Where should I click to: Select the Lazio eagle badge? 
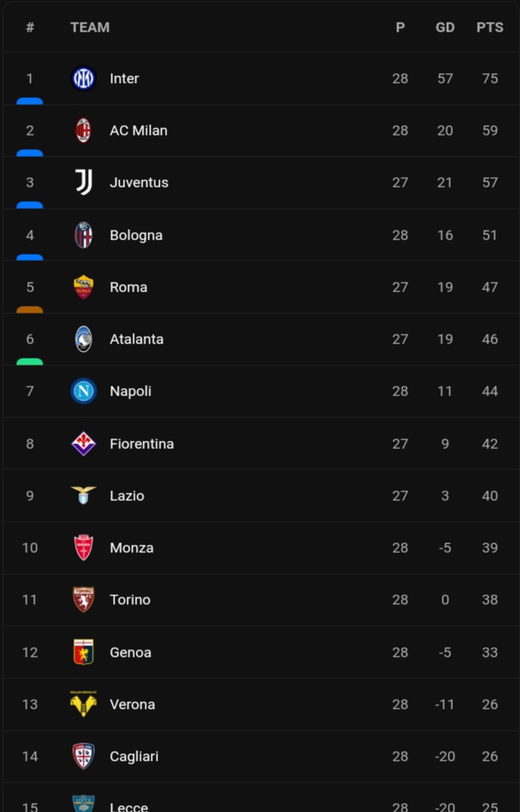coord(84,495)
